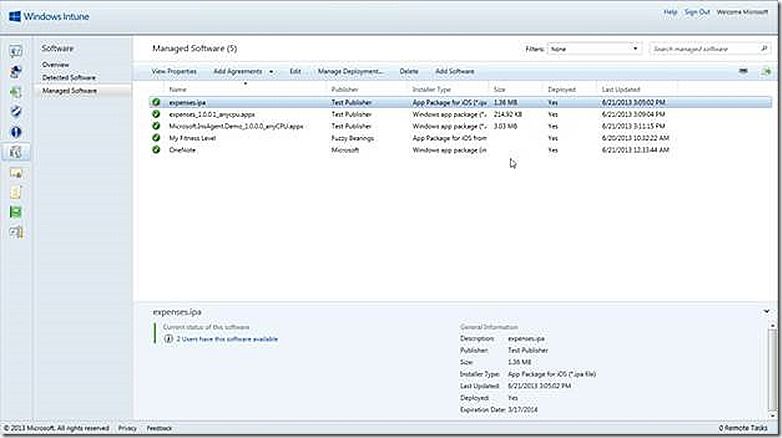782x438 pixels.
Task: Select the expenses.ipa row name
Action: click(188, 102)
